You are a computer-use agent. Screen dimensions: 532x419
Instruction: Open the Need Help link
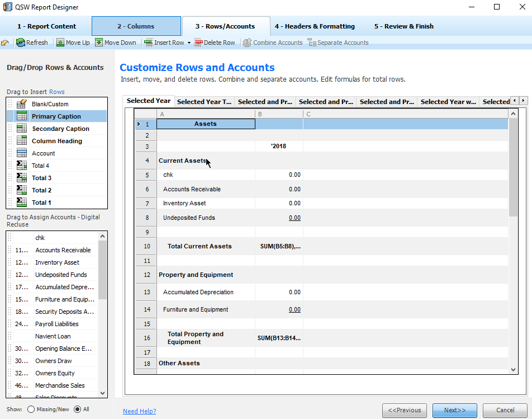coord(139,411)
